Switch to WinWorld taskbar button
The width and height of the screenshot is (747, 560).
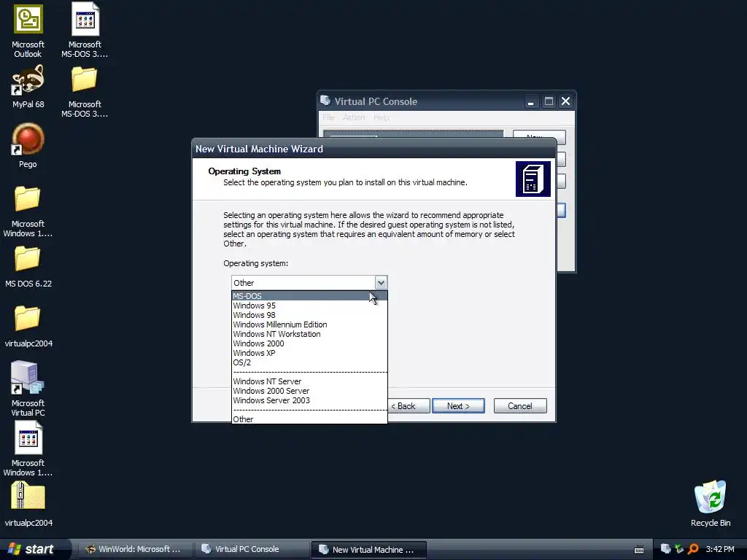[x=135, y=549]
